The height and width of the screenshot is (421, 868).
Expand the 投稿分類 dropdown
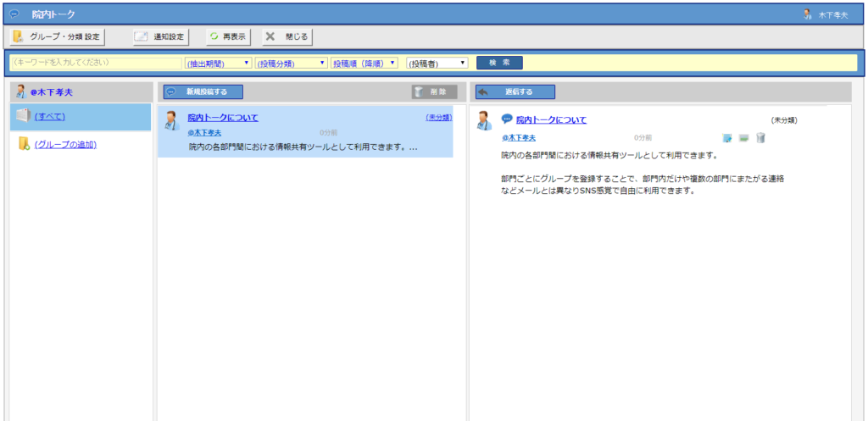[x=292, y=63]
